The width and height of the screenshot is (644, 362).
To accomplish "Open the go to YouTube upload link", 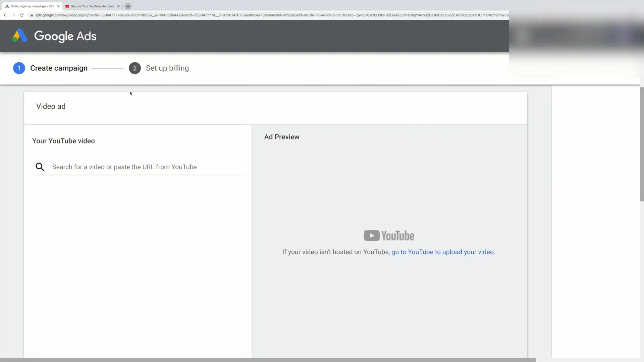I will [x=443, y=252].
